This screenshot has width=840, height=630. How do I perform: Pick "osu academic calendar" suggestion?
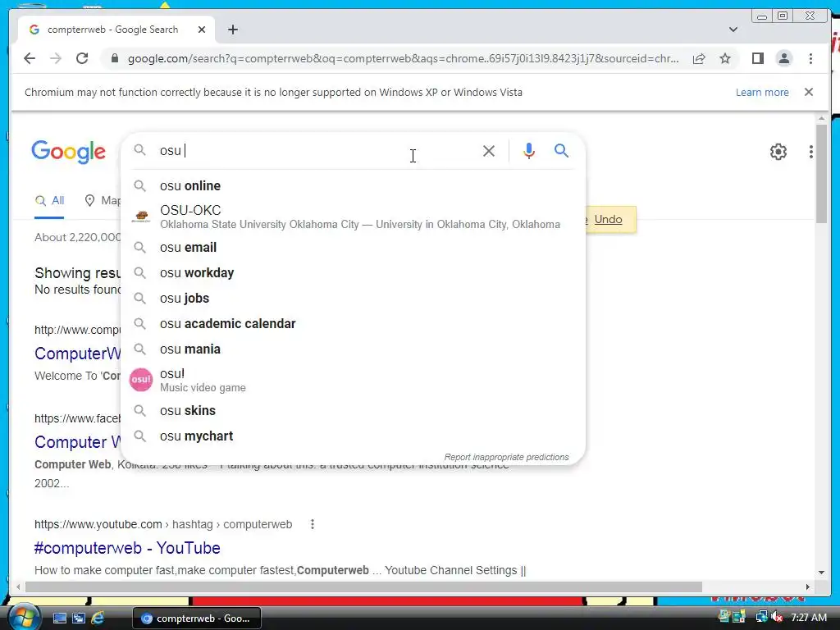tap(354, 323)
